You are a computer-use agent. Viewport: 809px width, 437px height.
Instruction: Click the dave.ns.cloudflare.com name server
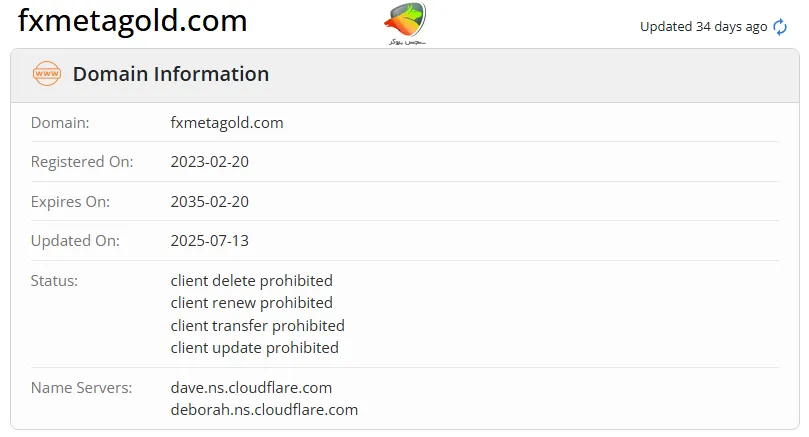click(x=251, y=387)
